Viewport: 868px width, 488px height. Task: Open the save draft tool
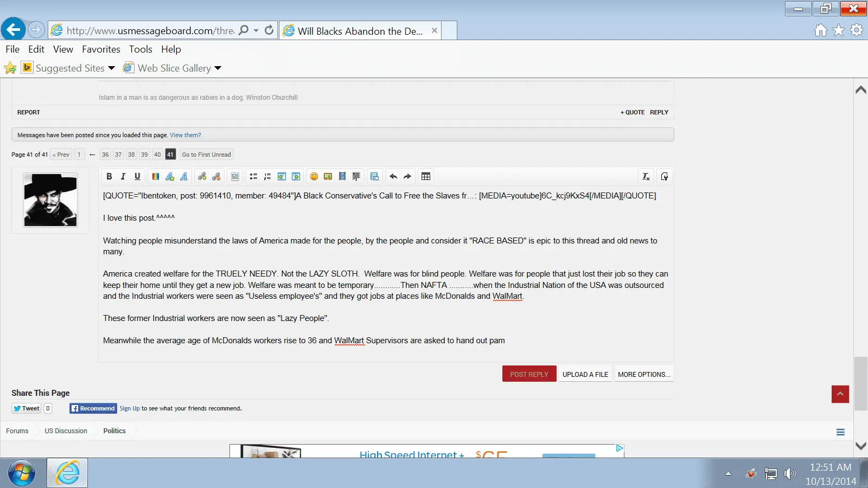click(375, 176)
